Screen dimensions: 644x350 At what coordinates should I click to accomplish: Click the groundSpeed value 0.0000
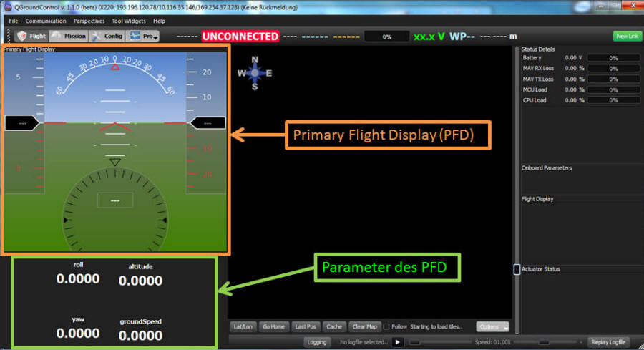coord(140,336)
